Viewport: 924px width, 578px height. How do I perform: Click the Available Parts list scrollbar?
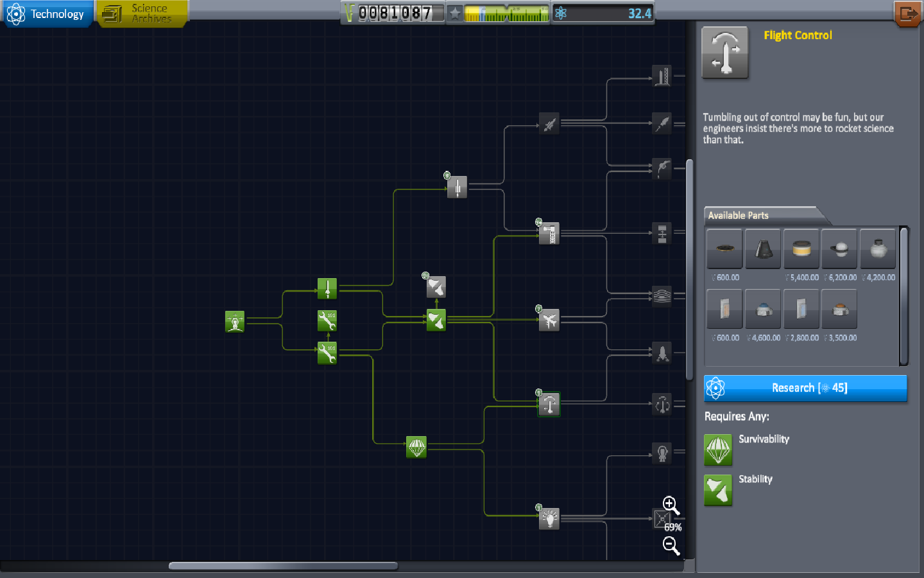pyautogui.click(x=903, y=296)
